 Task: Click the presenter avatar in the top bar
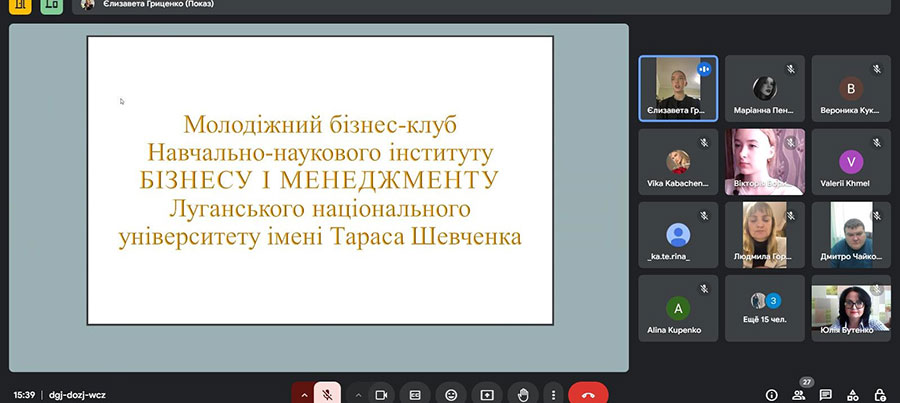(87, 5)
